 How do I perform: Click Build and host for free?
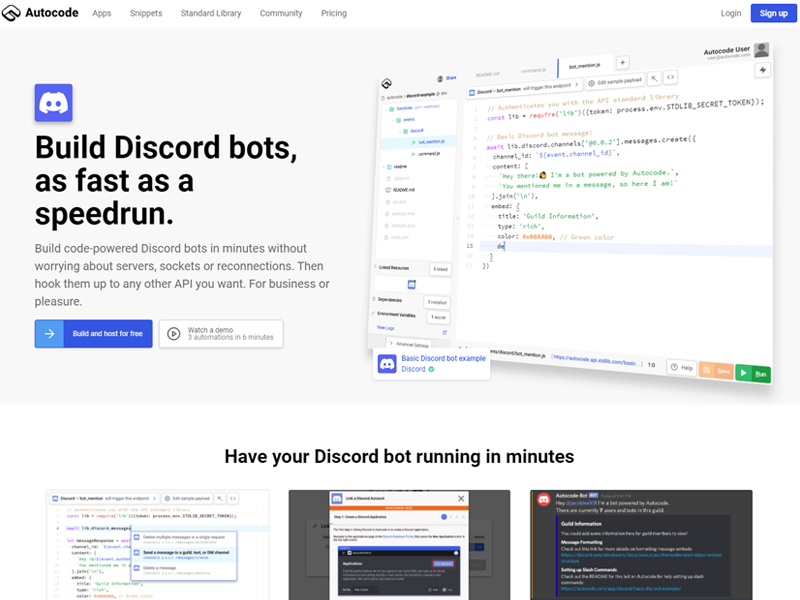click(x=93, y=334)
